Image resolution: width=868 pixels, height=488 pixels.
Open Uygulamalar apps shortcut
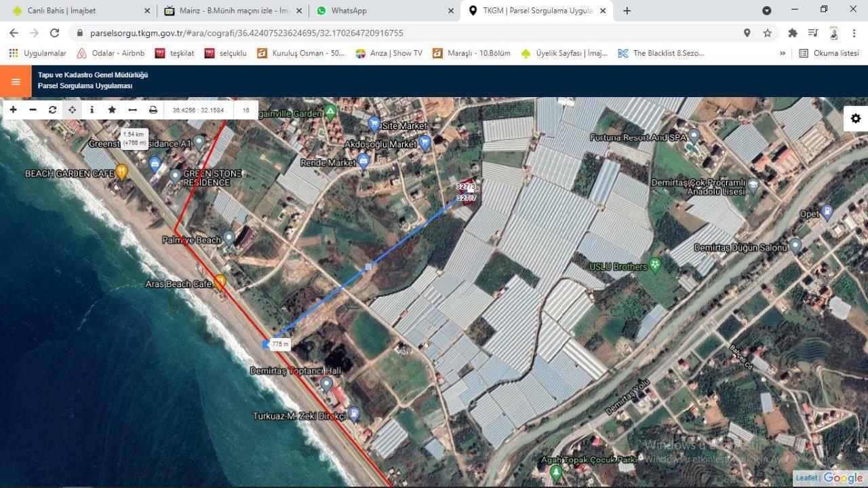(x=38, y=53)
